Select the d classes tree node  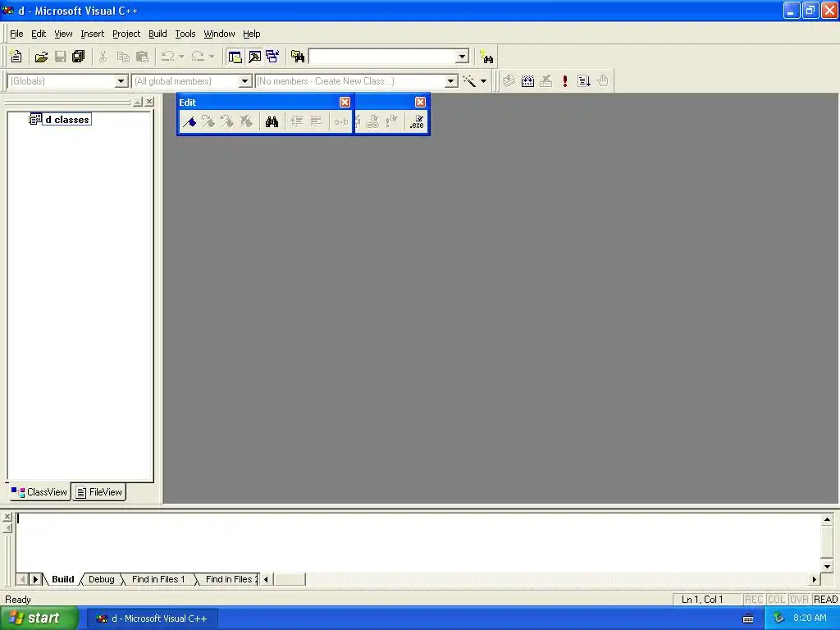[67, 119]
